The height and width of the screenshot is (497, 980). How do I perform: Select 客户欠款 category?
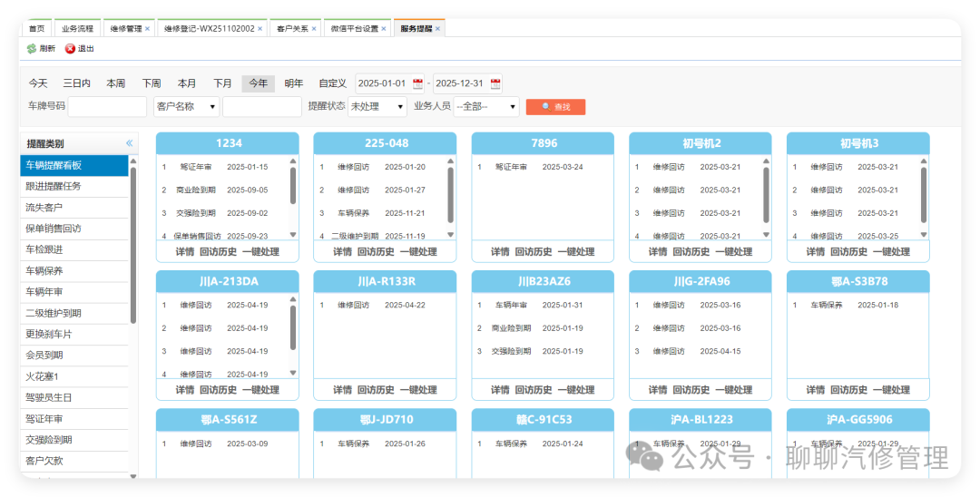74,461
